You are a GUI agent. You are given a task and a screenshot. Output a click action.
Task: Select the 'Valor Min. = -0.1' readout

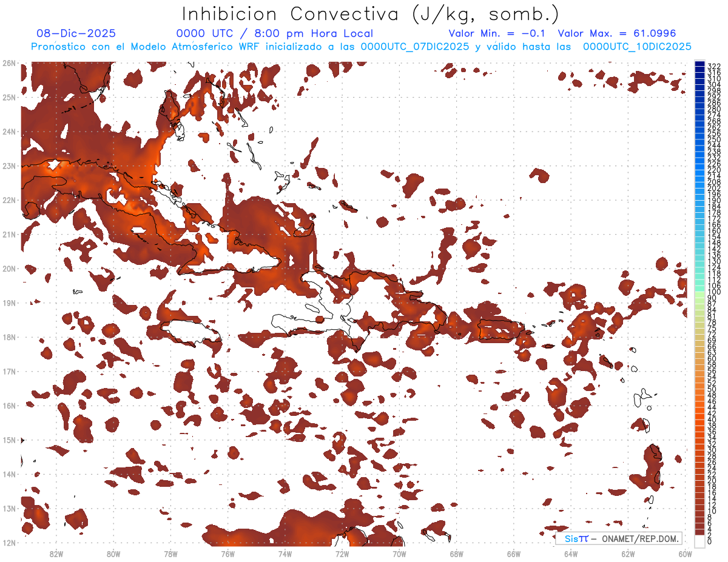[x=497, y=34]
